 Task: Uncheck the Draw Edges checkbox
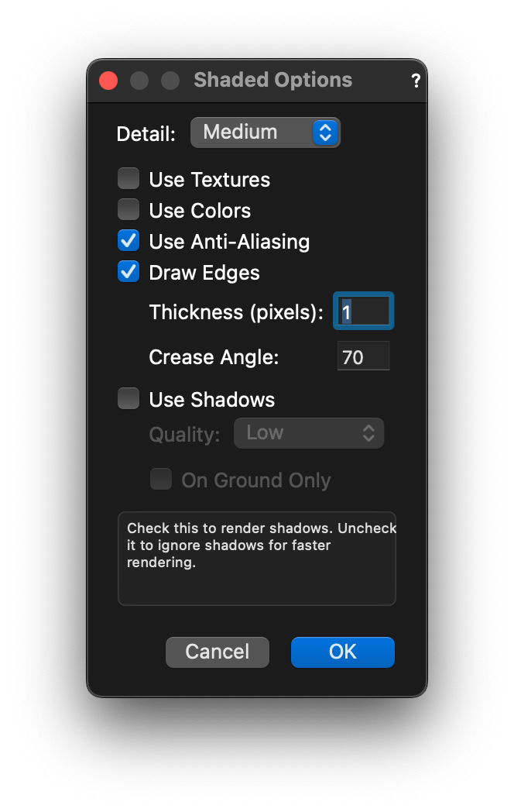(x=128, y=272)
